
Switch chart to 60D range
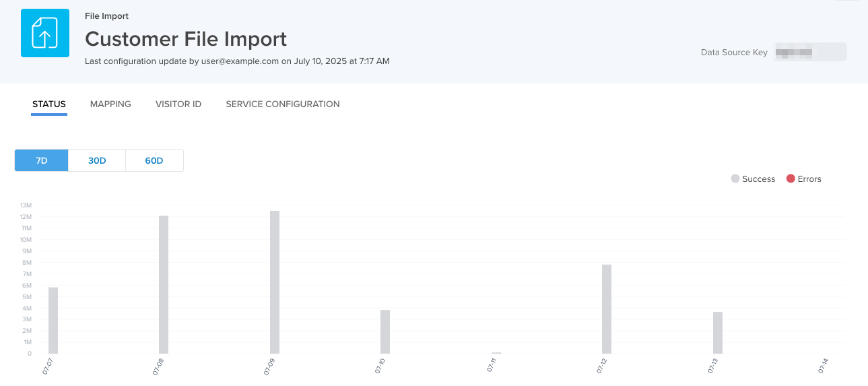tap(154, 160)
